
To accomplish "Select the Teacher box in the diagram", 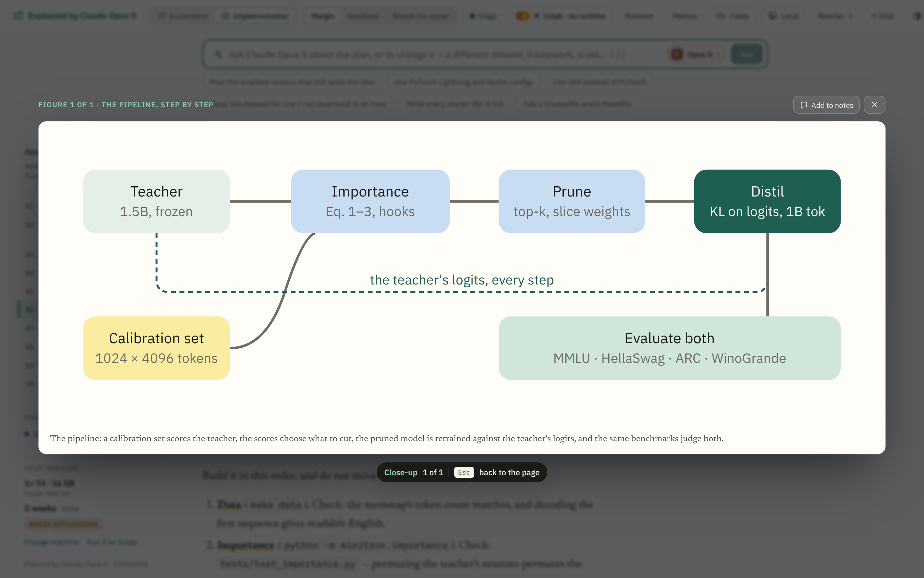I will [157, 201].
